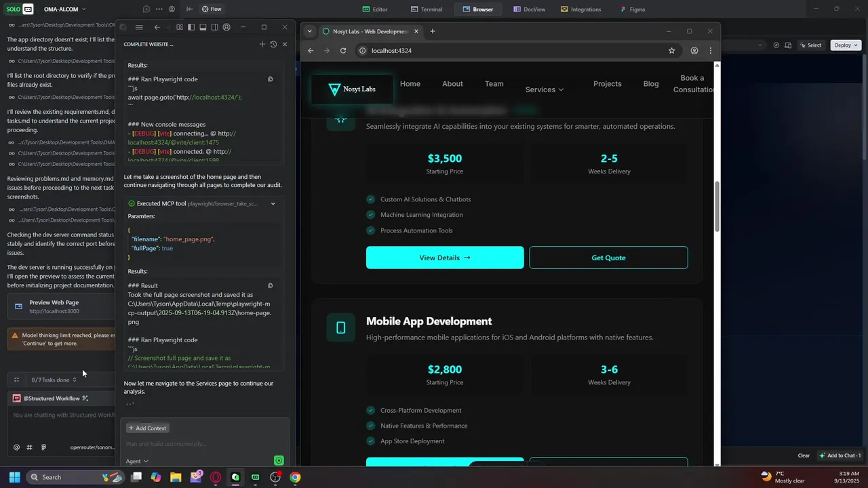
Task: Open account profile icon in chat window
Action: 226,27
